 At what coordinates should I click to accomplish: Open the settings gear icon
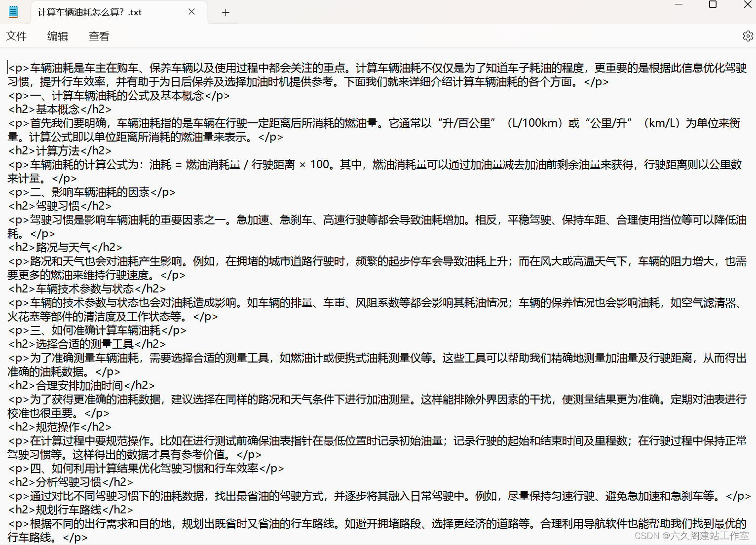coord(748,36)
